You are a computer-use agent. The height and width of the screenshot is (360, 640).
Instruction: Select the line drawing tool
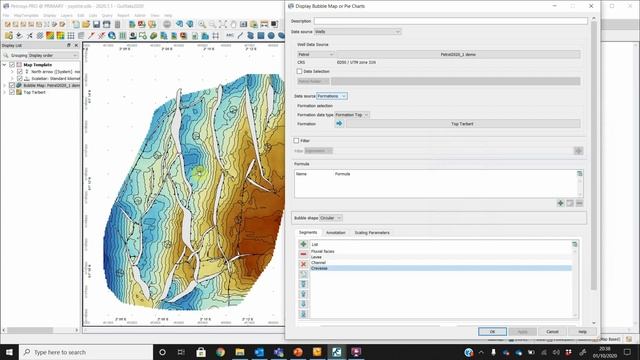tap(240, 36)
